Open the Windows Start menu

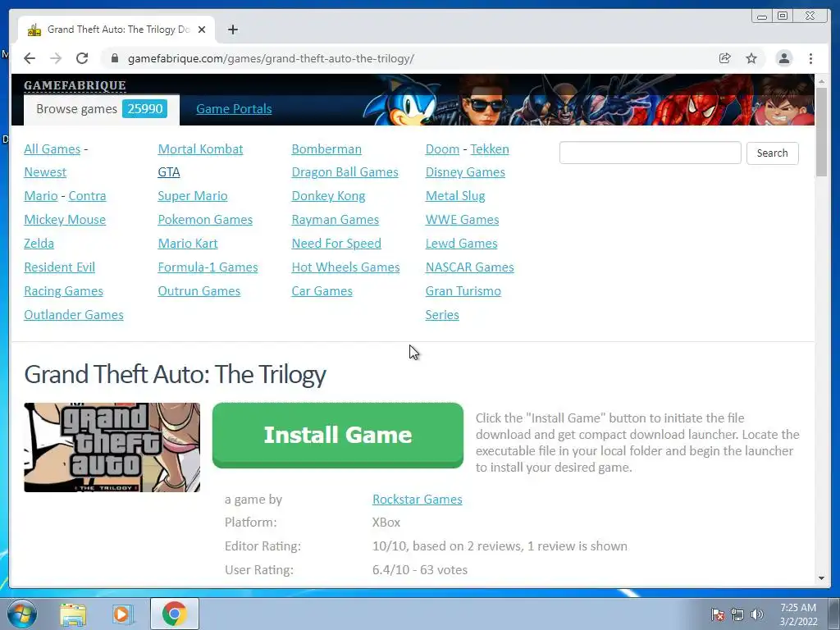tap(22, 614)
